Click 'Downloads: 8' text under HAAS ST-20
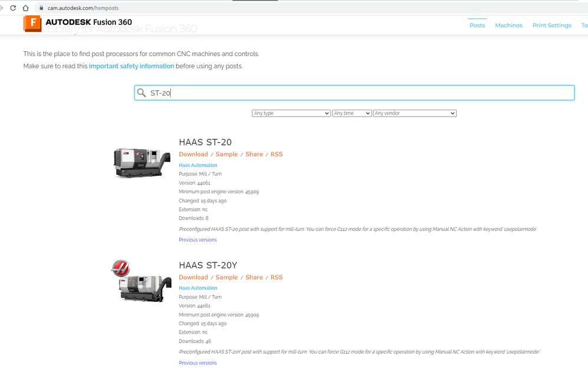The image size is (588, 369). [193, 218]
